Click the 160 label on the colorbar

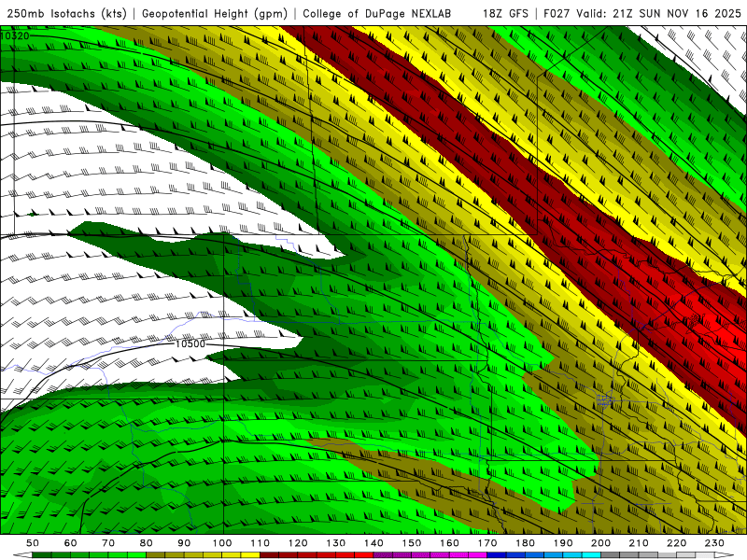449,543
